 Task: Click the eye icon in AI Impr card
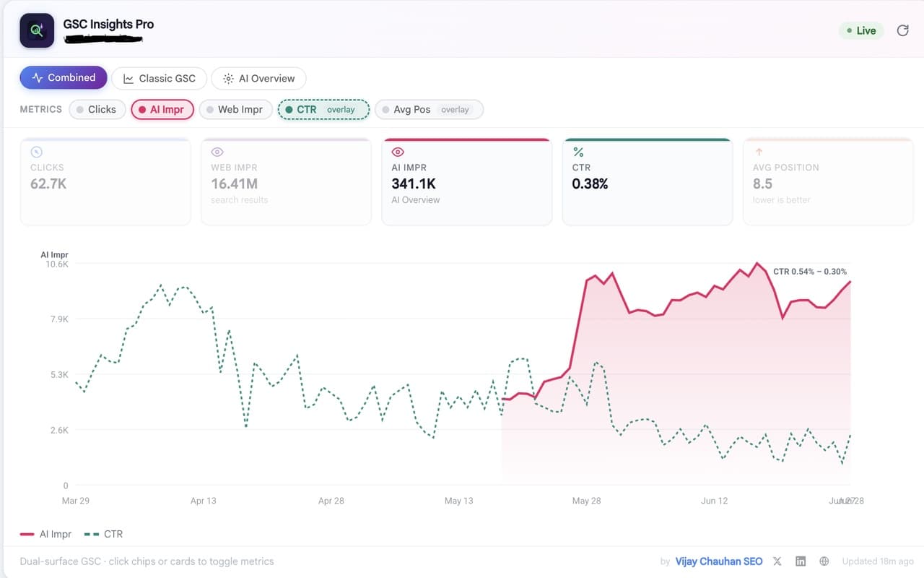coord(398,152)
